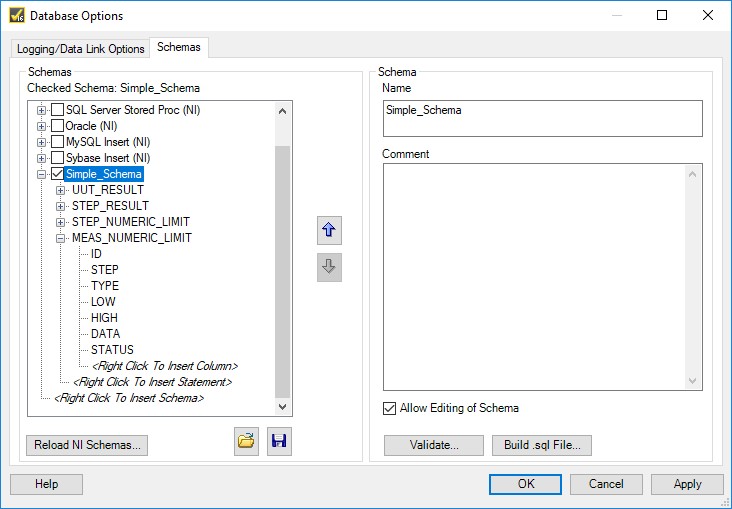Image resolution: width=732 pixels, height=509 pixels.
Task: Collapse the MEAS_NUMERIC_LIMIT node
Action: click(x=60, y=238)
